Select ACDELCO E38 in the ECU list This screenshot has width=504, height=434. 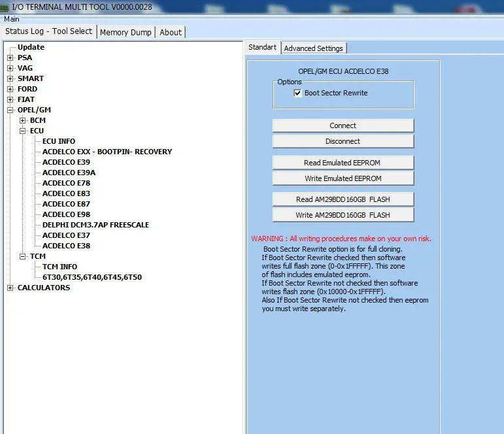66,246
